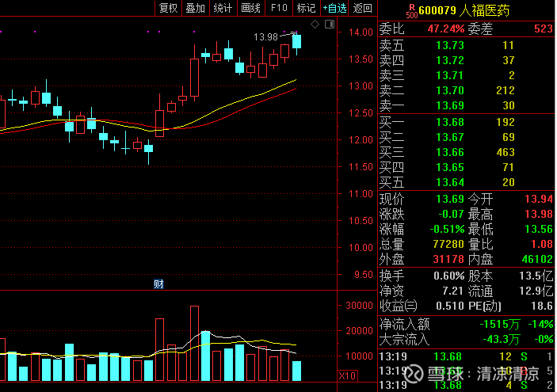
Task: Click the 标记 mark button
Action: pos(306,8)
